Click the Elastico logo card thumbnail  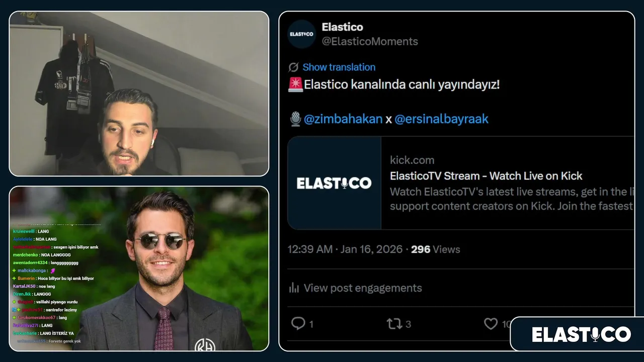click(x=334, y=183)
